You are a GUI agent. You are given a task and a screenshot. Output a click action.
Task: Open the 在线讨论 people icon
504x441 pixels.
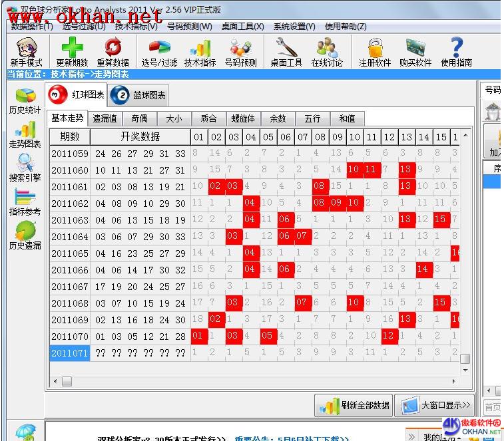tap(327, 51)
